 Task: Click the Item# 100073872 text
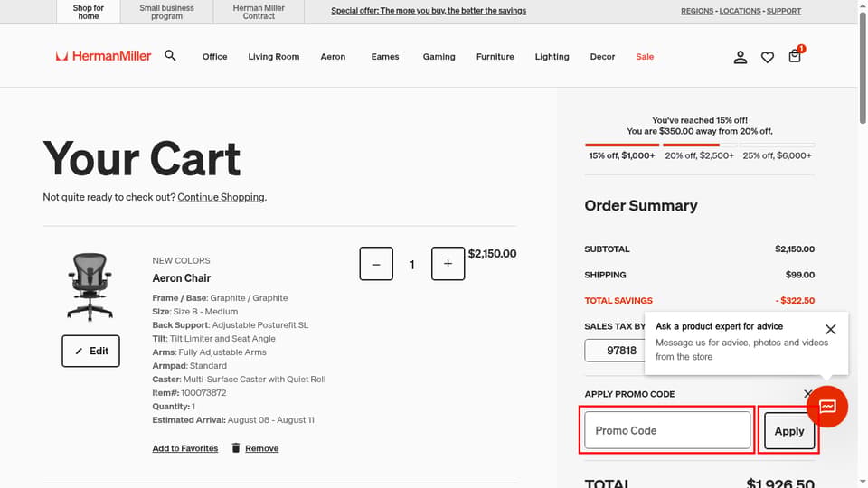[189, 393]
